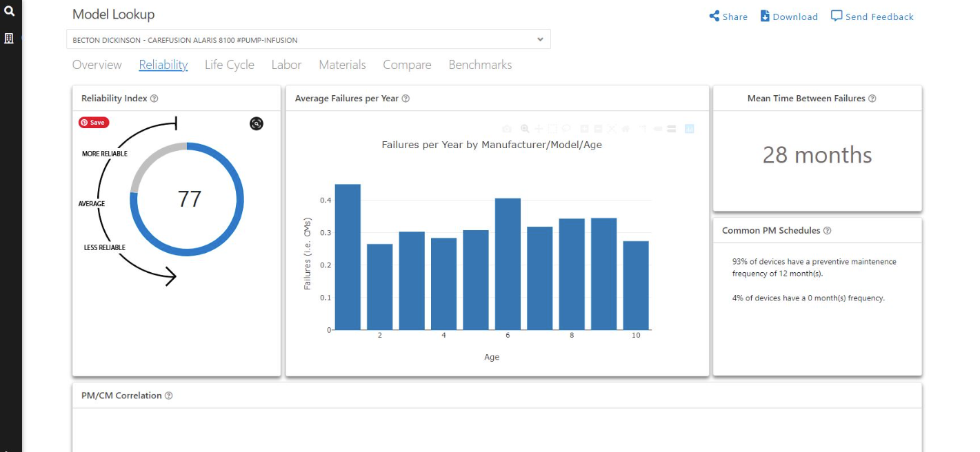Click the visual search icon on the gauge
Viewport: 980px width, 452px height.
pos(257,123)
